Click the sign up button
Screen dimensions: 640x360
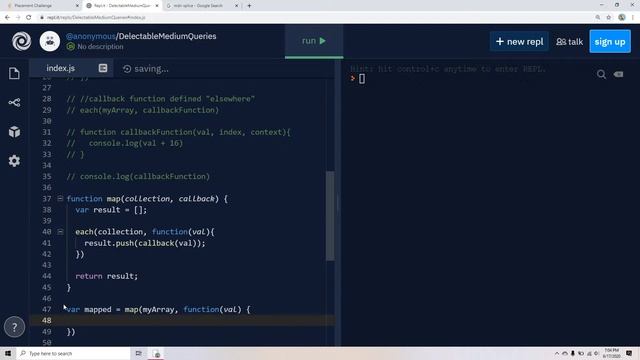point(610,42)
